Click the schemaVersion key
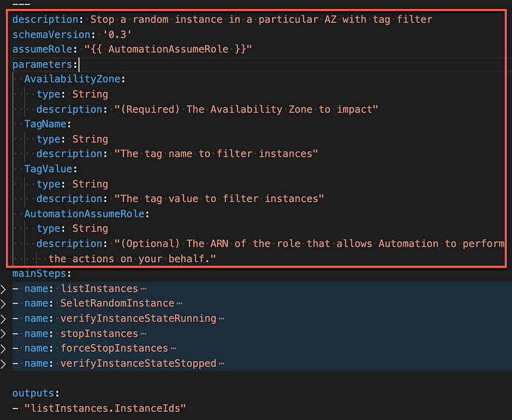512x420 pixels. point(51,35)
